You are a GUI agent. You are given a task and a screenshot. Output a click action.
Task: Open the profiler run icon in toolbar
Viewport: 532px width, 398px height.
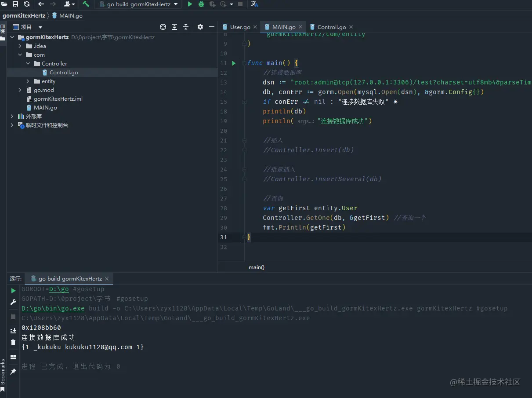point(223,4)
